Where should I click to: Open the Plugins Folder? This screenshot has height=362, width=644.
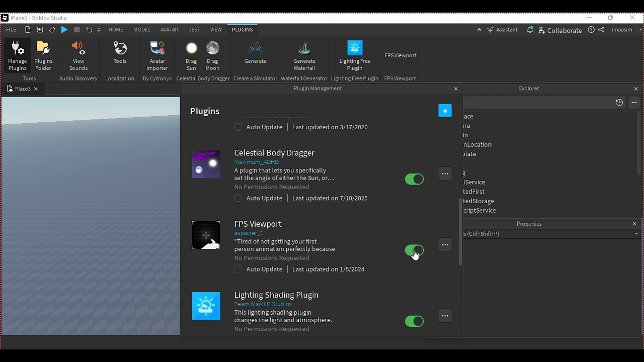pos(43,56)
